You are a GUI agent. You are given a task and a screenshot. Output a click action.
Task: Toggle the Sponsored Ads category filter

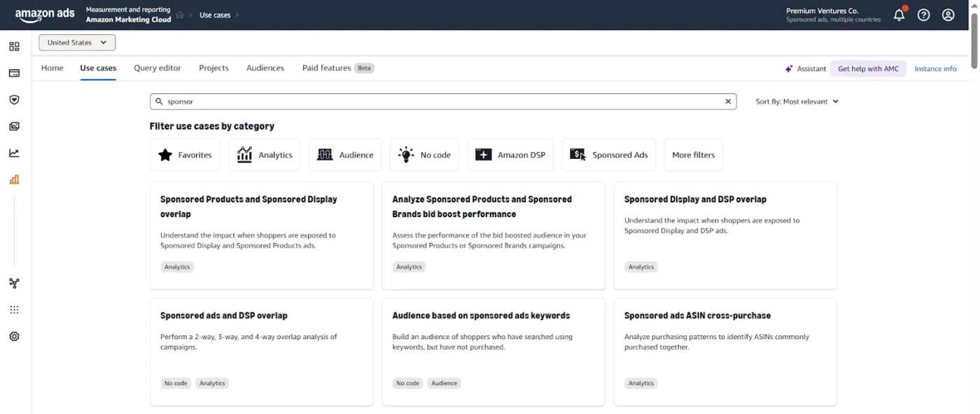(x=608, y=155)
